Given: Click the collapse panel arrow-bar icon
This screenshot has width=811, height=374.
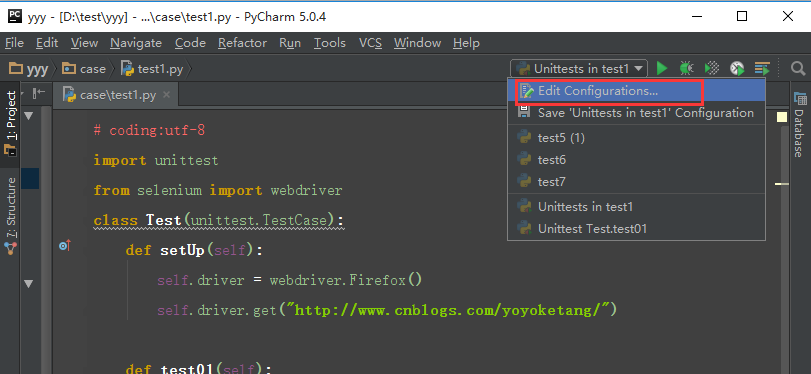Looking at the screenshot, I should tap(39, 93).
